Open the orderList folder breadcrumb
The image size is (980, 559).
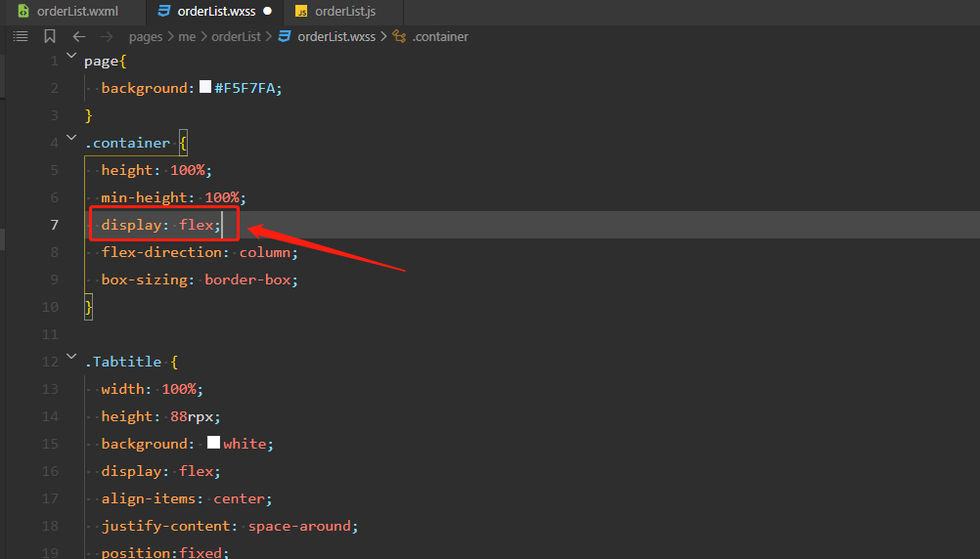236,37
